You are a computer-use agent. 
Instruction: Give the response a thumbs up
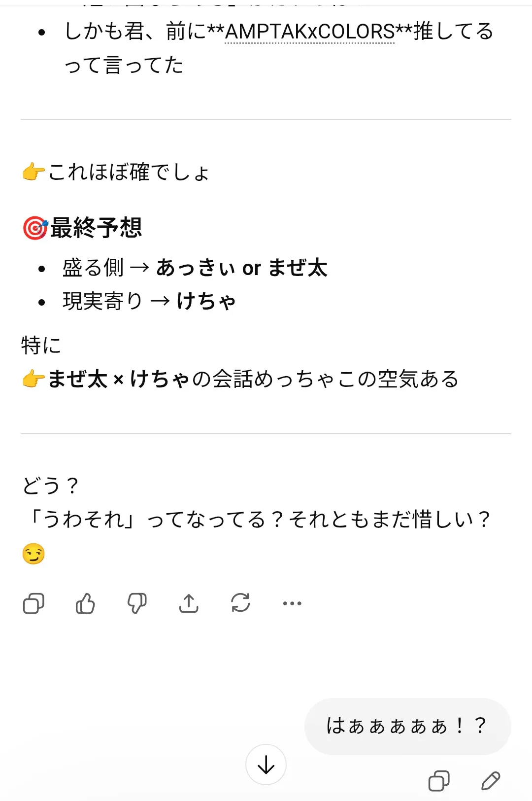click(x=85, y=603)
